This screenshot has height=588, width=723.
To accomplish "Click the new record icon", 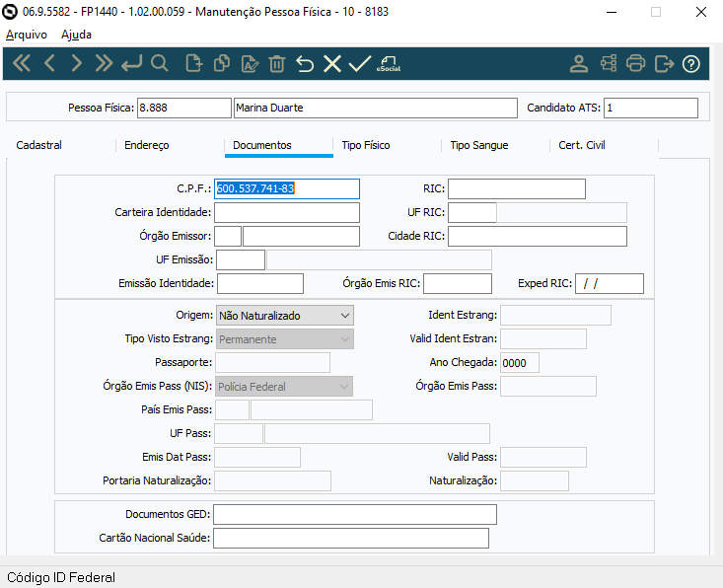I will point(193,64).
